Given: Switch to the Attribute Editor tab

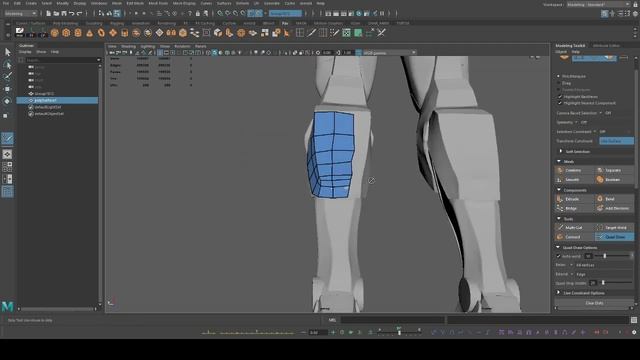Looking at the screenshot, I should click(x=606, y=46).
